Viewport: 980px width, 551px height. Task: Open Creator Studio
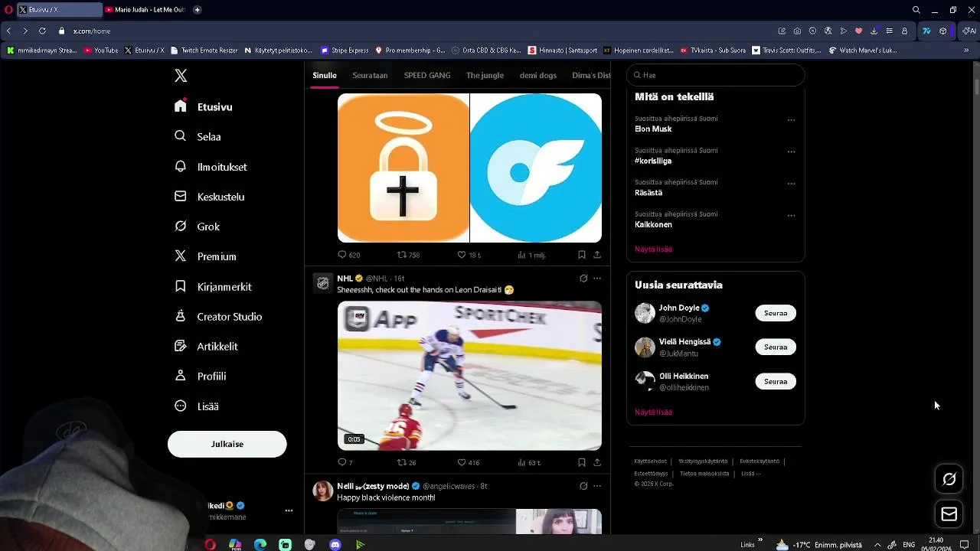coord(218,316)
